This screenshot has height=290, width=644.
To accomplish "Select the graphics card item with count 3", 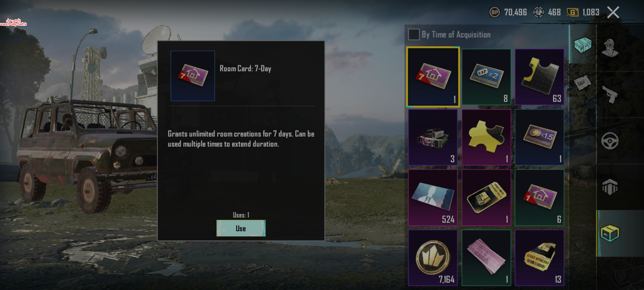I will coord(433,137).
